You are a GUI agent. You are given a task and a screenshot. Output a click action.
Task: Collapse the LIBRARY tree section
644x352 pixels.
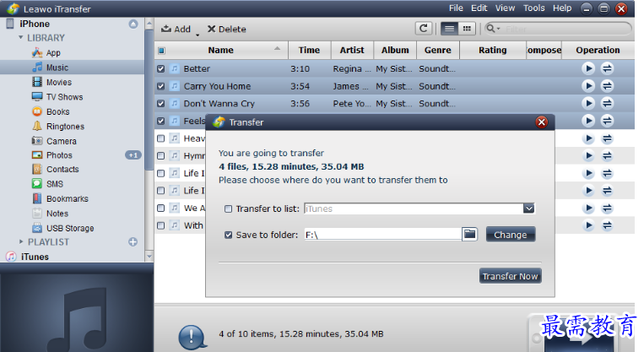click(20, 37)
